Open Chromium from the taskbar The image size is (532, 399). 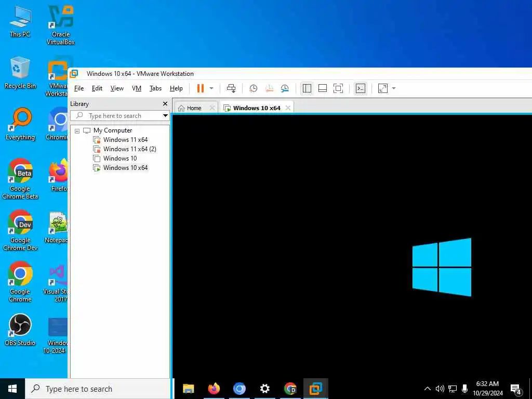point(239,389)
